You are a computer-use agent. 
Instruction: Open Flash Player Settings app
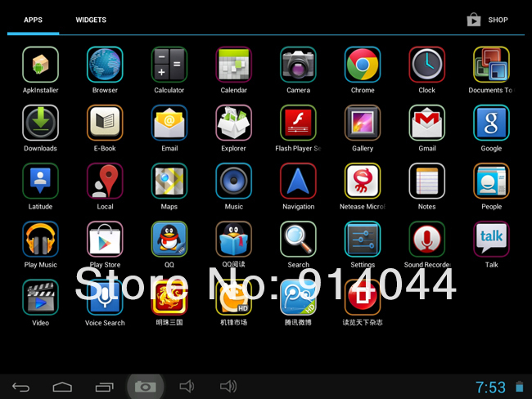point(298,123)
